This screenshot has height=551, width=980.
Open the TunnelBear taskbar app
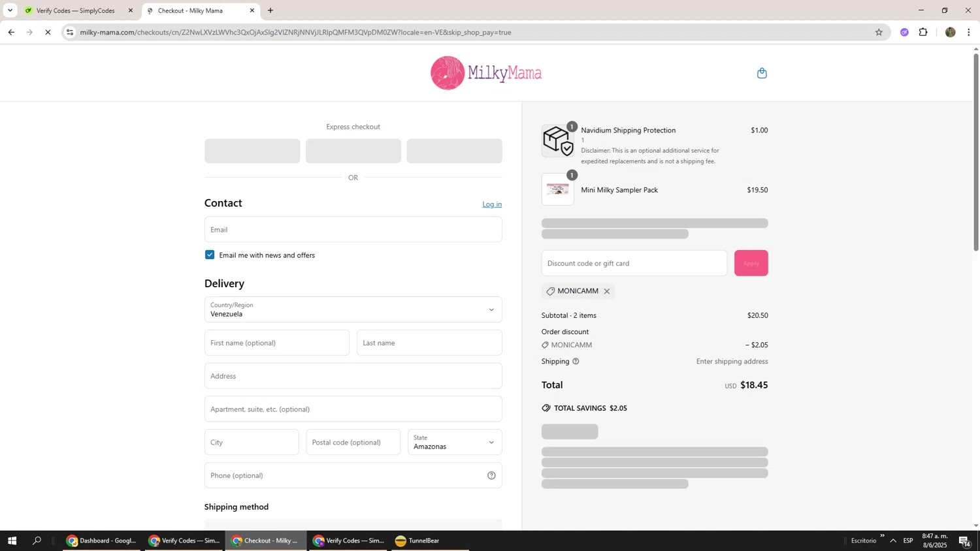pyautogui.click(x=430, y=541)
